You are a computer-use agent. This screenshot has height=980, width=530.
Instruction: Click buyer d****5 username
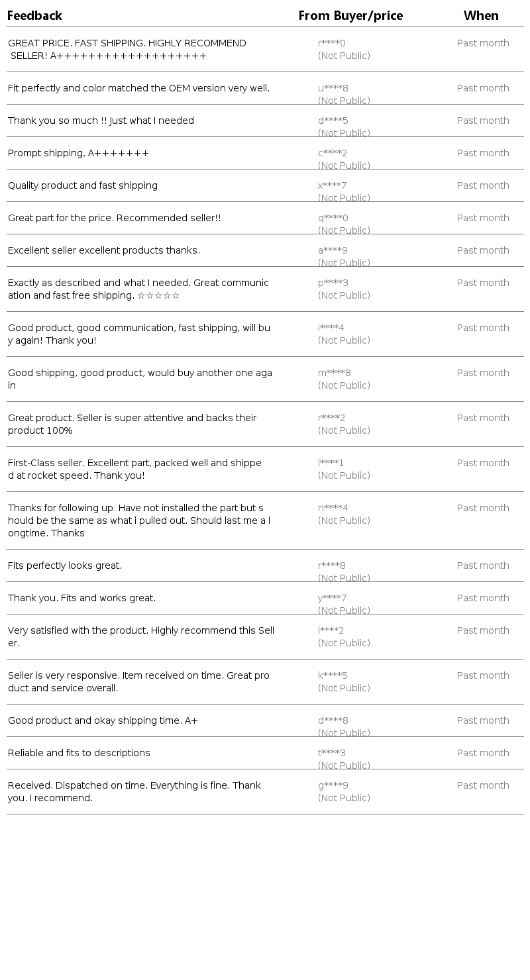(333, 121)
